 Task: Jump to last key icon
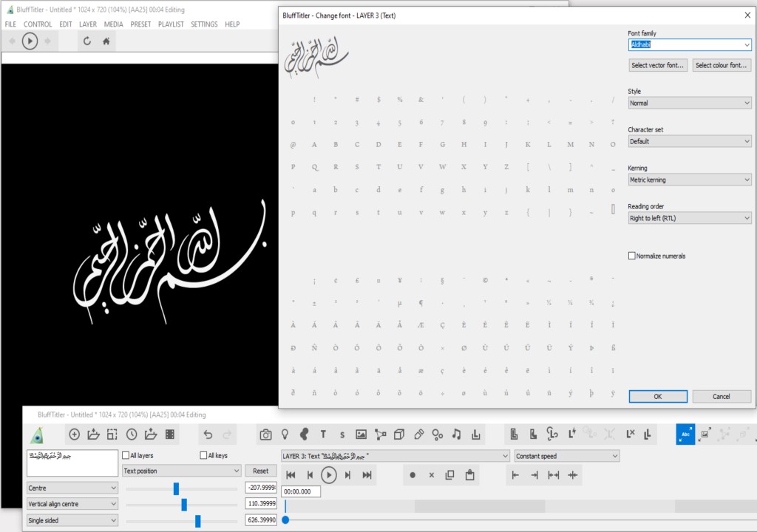click(367, 475)
